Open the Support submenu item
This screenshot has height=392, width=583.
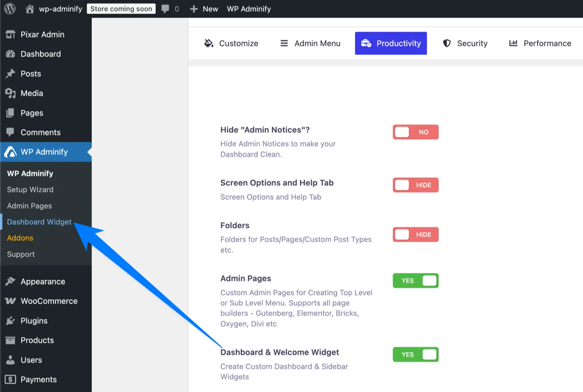coord(21,254)
